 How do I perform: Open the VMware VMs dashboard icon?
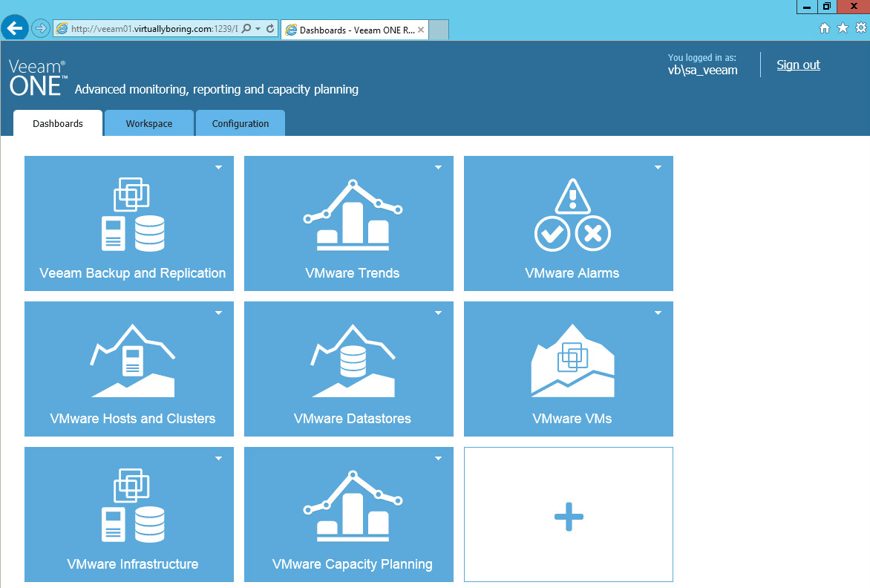(x=572, y=360)
